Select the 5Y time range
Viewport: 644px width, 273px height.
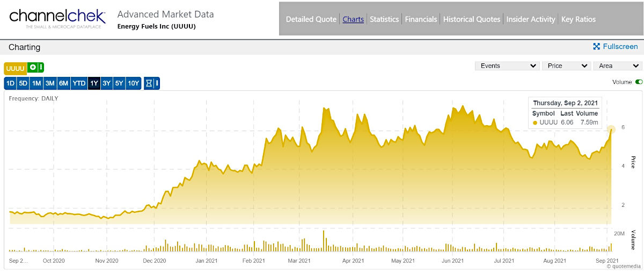[x=119, y=83]
